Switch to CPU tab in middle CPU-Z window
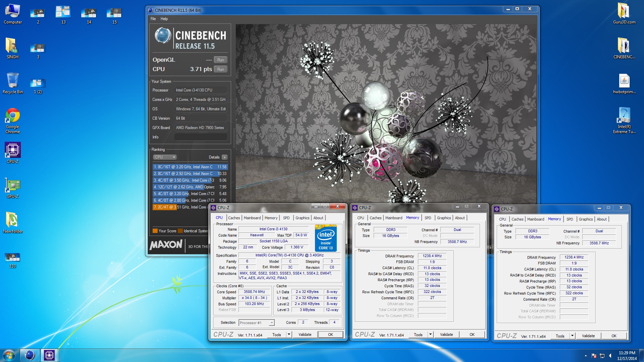 [361, 218]
